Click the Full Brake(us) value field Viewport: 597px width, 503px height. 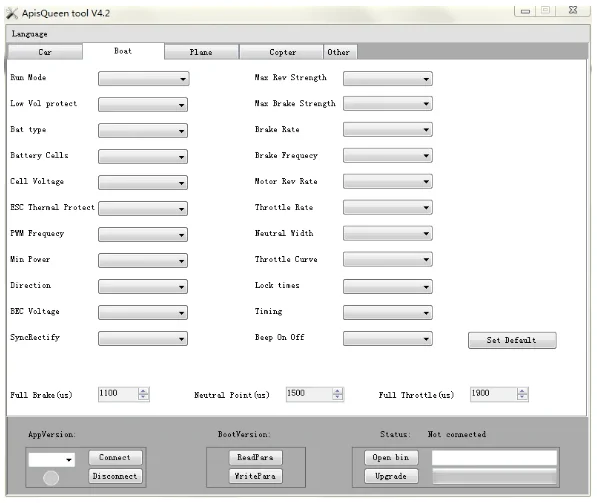[118, 394]
